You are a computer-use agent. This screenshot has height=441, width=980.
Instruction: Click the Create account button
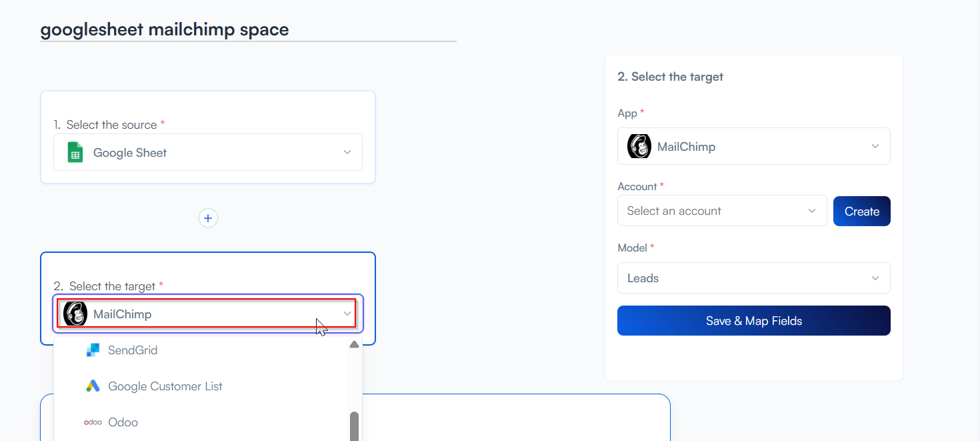point(861,211)
